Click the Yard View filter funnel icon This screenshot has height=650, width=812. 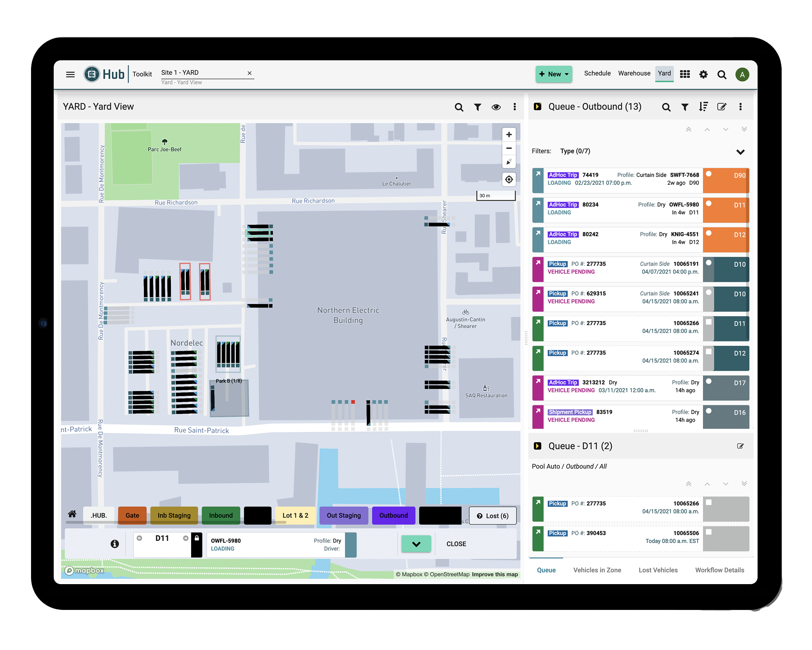coord(478,107)
